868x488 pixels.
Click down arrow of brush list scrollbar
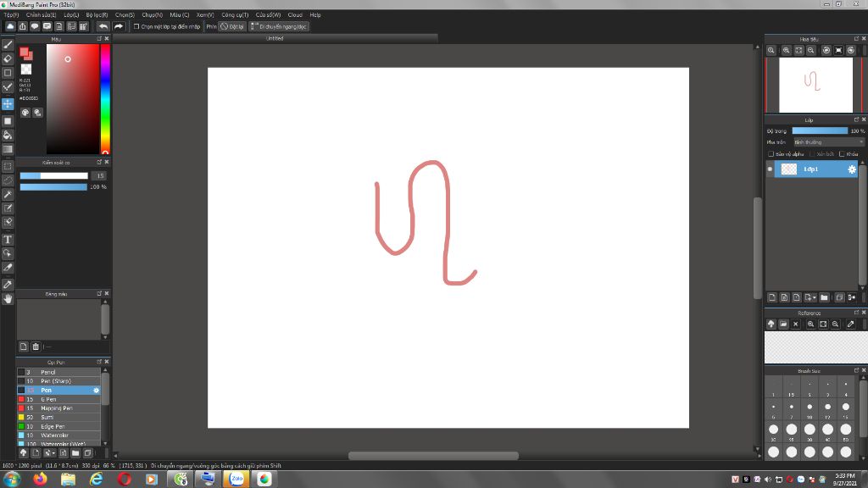click(x=105, y=442)
